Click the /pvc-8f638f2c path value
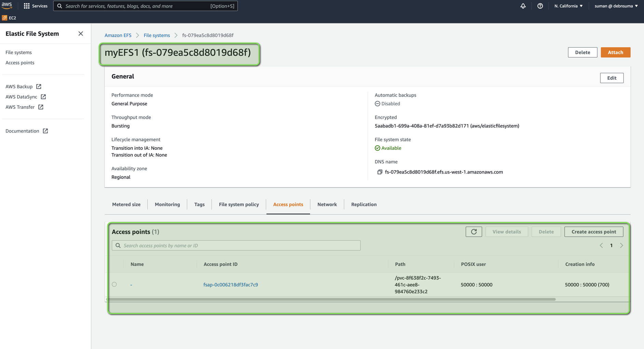 coord(418,285)
